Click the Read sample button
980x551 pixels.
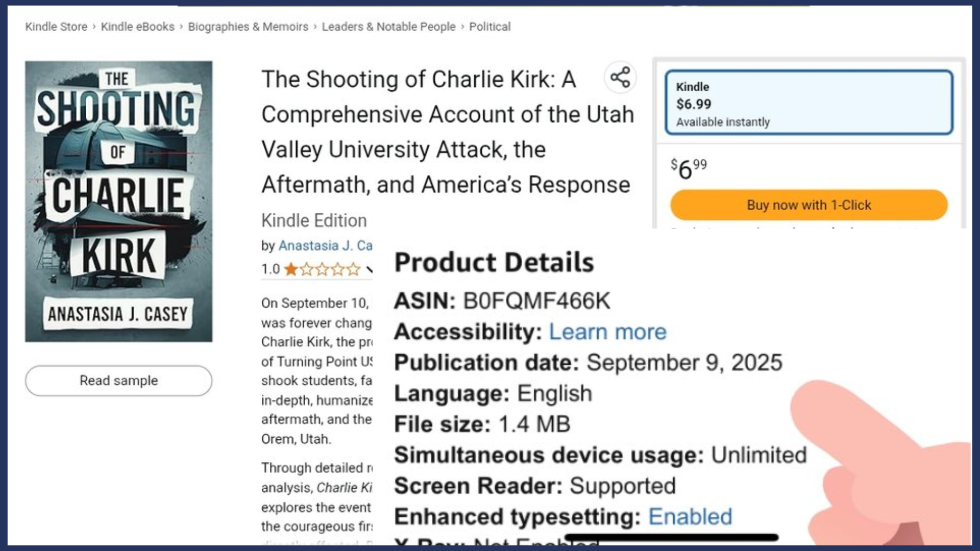pyautogui.click(x=118, y=381)
